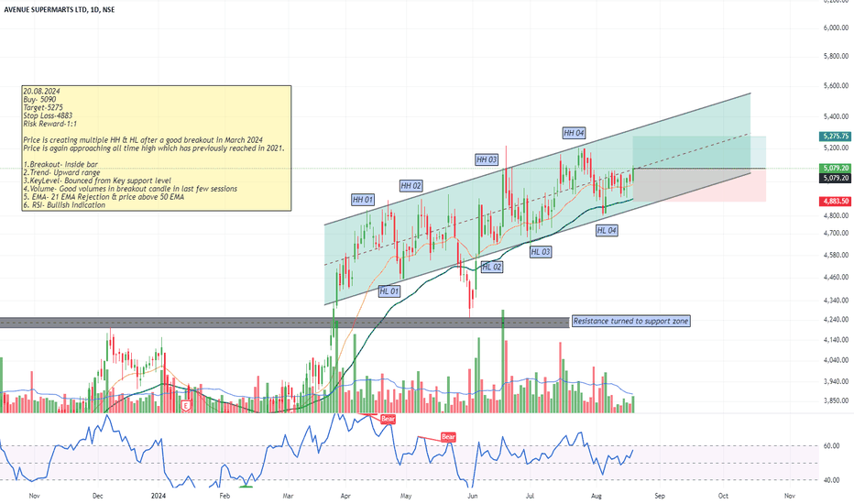Image resolution: width=854 pixels, height=504 pixels.
Task: Click the 'Buy- 5090' note line
Action: click(x=39, y=100)
